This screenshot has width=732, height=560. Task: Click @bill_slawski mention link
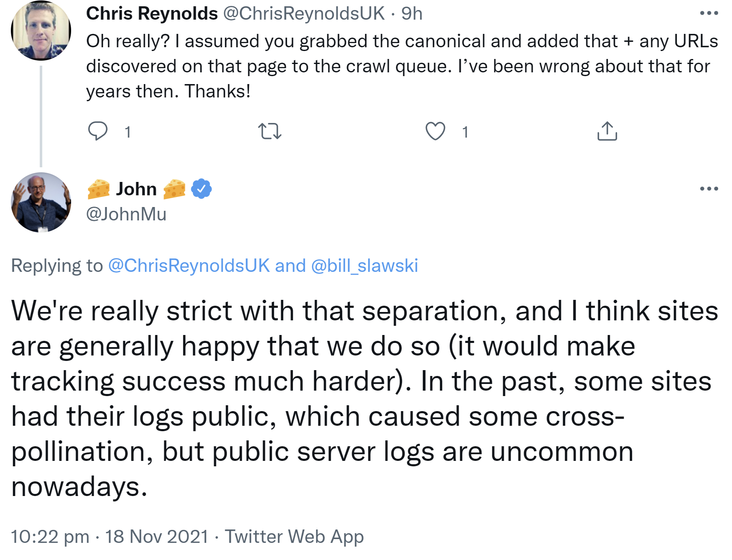(x=364, y=266)
